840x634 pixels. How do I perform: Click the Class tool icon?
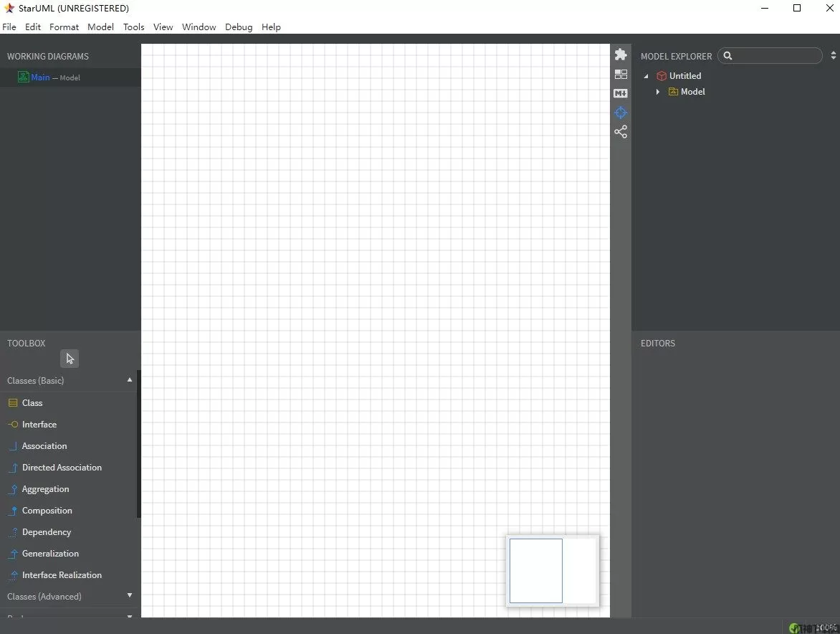tap(13, 402)
